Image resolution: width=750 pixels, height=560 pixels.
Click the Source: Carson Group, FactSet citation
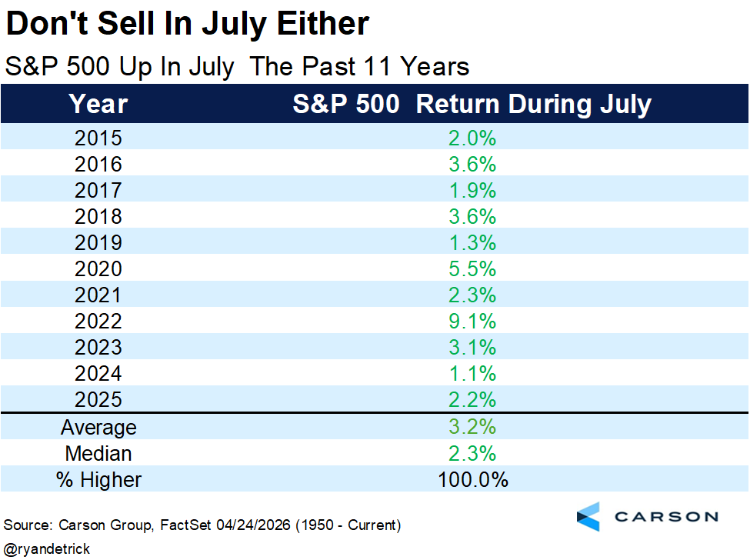202,525
